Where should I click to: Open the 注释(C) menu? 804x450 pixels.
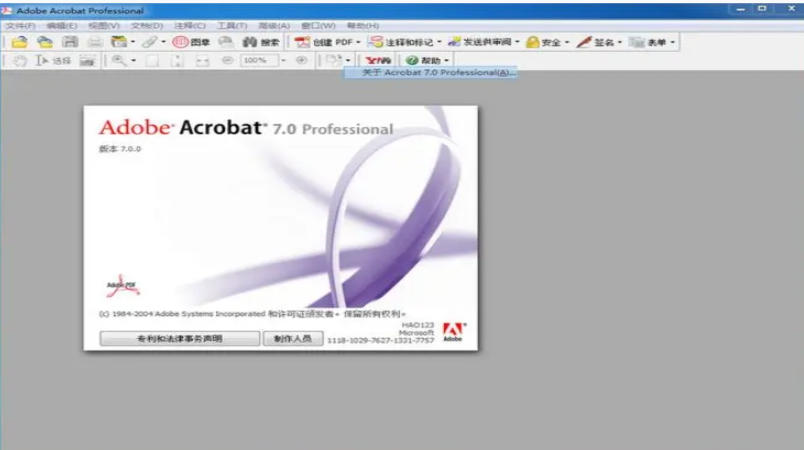click(190, 26)
